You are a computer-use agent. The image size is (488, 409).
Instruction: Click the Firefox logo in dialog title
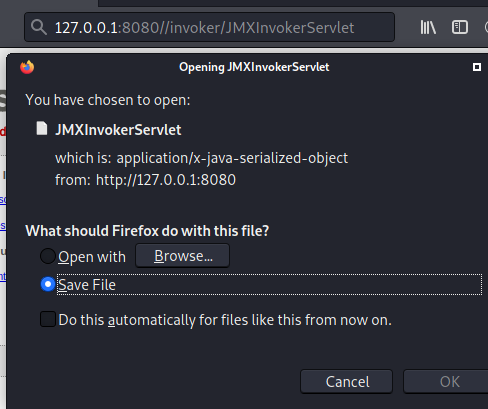(27, 67)
